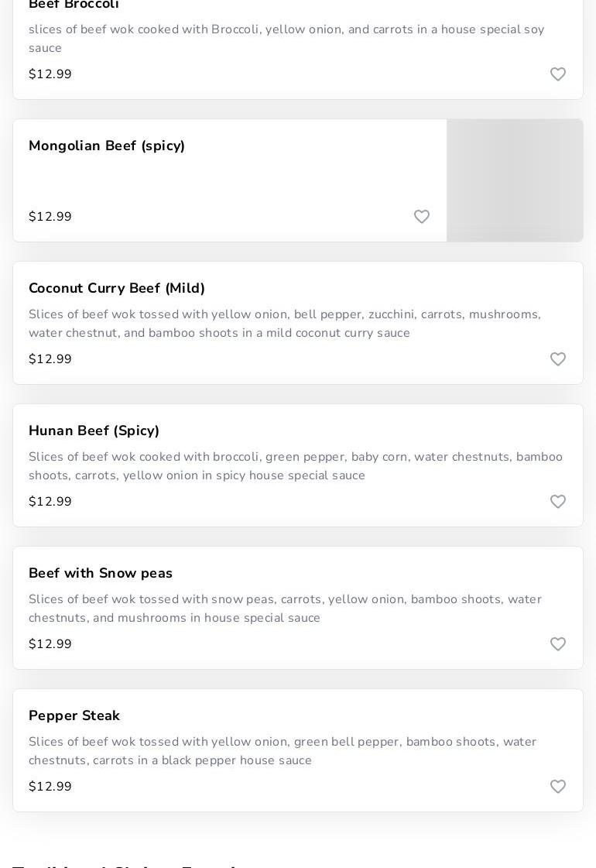Viewport: 596px width, 868px height.
Task: Open Beef with Snow peas title
Action: tap(101, 573)
